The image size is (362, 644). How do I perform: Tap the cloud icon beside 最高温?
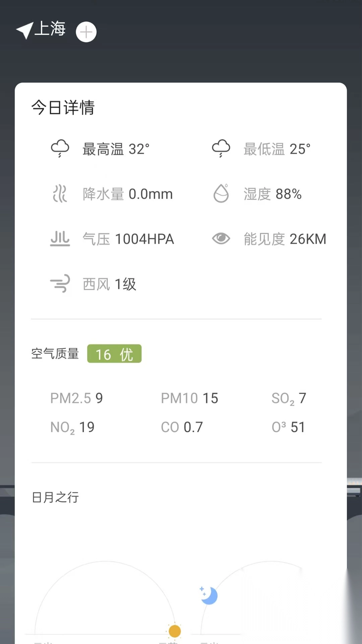pyautogui.click(x=60, y=149)
